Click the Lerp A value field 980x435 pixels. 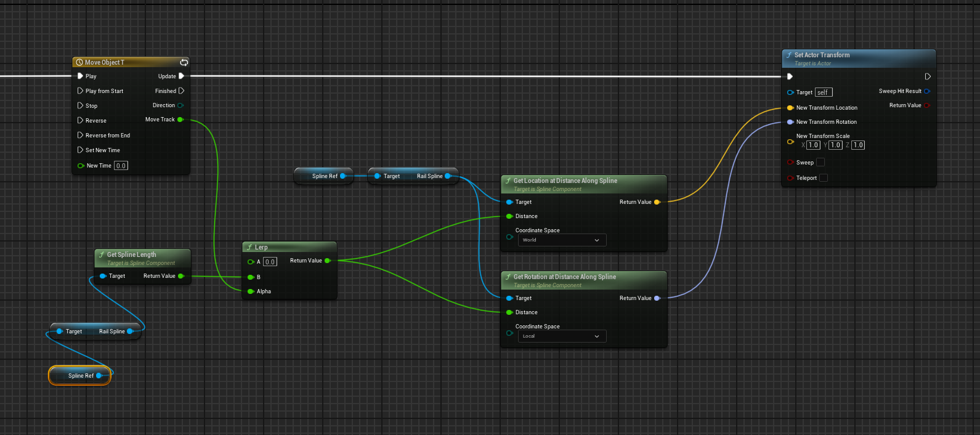point(270,262)
